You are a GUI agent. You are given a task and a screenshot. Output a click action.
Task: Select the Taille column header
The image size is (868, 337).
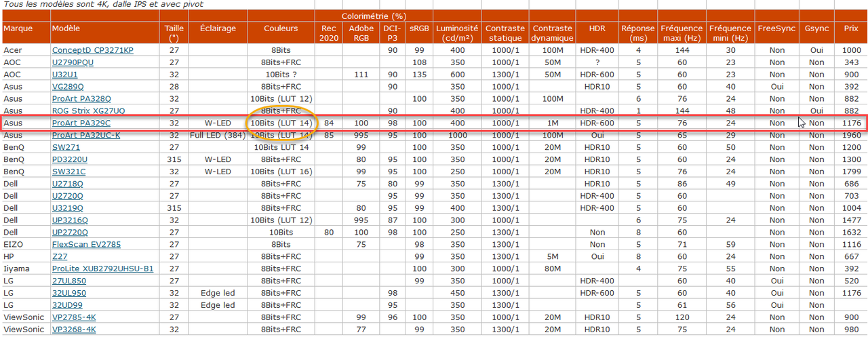[174, 33]
